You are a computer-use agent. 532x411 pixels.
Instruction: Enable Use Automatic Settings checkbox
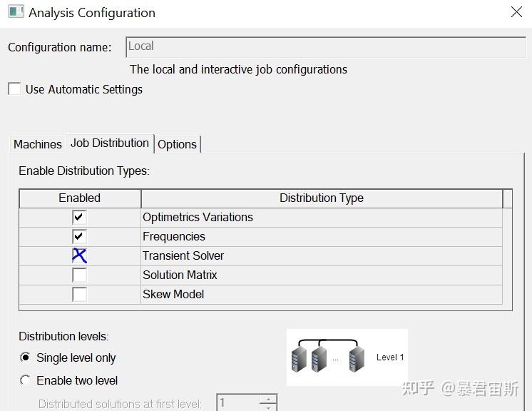click(x=14, y=89)
